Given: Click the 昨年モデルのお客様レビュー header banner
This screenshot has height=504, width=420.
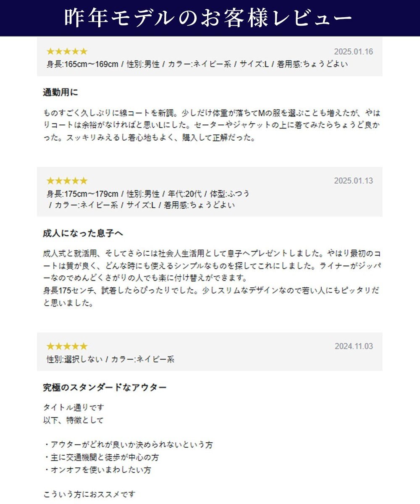Looking at the screenshot, I should [x=210, y=18].
